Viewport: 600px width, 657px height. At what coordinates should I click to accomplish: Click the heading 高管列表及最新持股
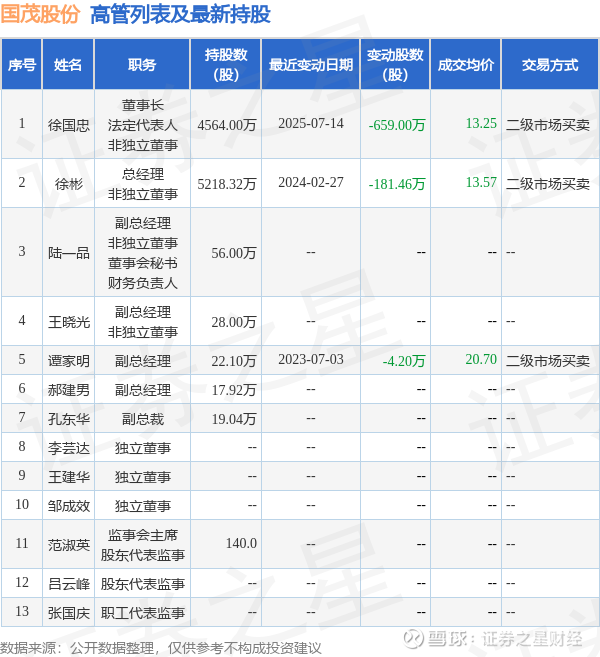point(180,14)
